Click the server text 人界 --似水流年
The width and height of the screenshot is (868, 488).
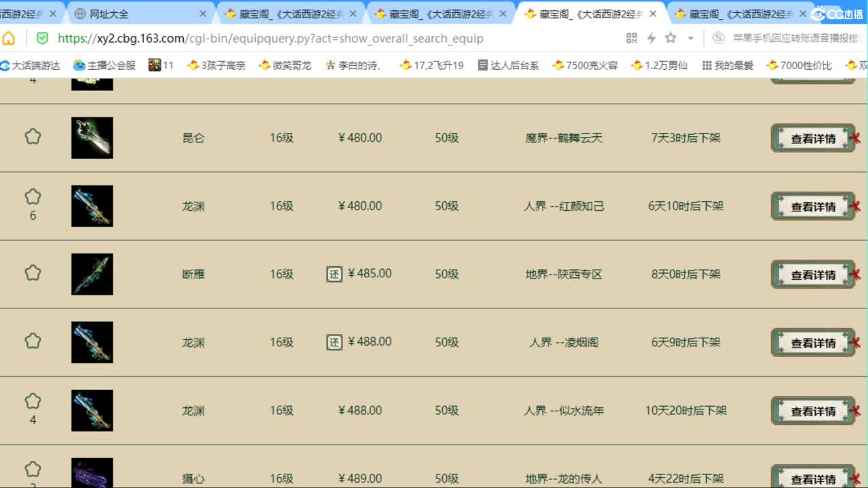click(564, 411)
